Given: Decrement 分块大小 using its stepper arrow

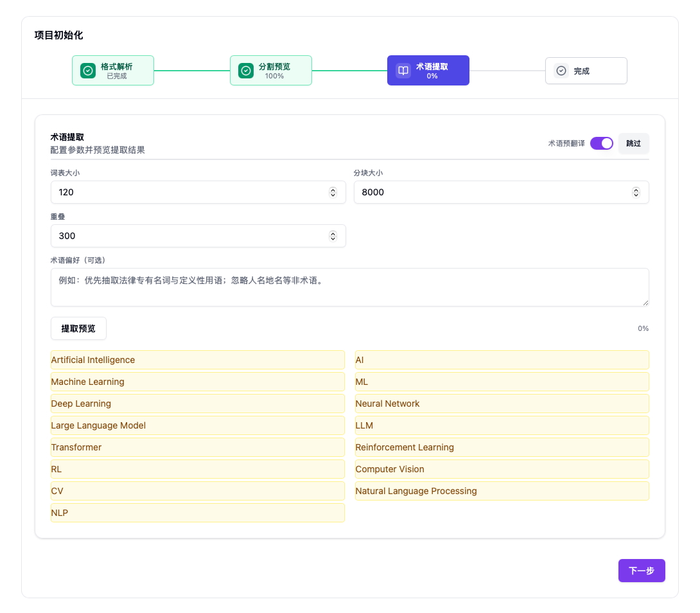Looking at the screenshot, I should click(636, 195).
